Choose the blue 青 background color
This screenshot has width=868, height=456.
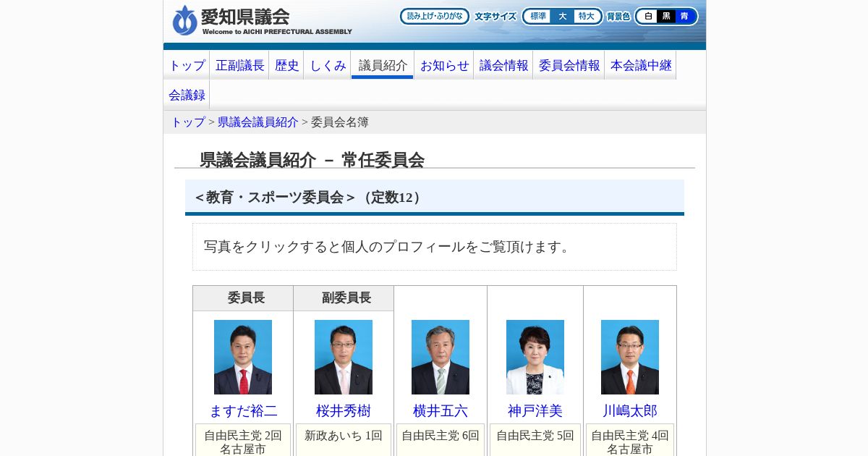tap(684, 16)
